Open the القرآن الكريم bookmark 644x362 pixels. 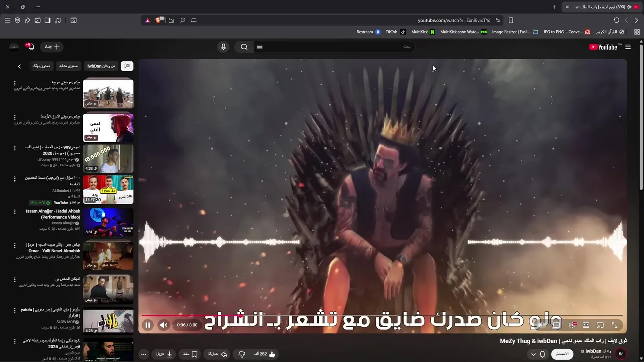[x=610, y=32]
